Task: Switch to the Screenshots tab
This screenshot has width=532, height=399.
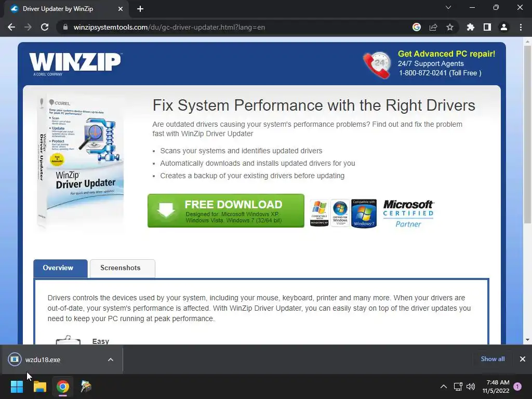Action: [123, 268]
